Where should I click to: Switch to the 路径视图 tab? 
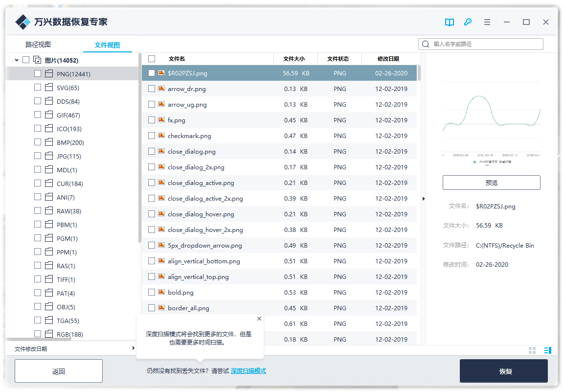38,45
